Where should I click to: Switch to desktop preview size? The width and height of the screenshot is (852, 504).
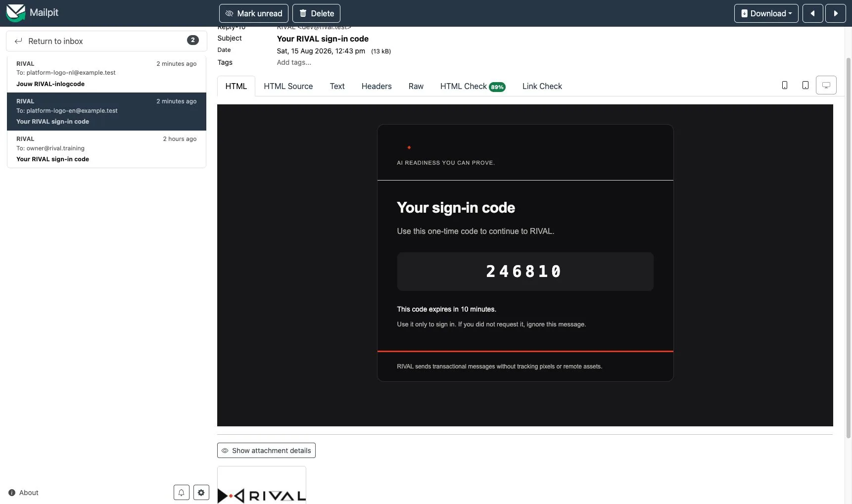coord(826,85)
